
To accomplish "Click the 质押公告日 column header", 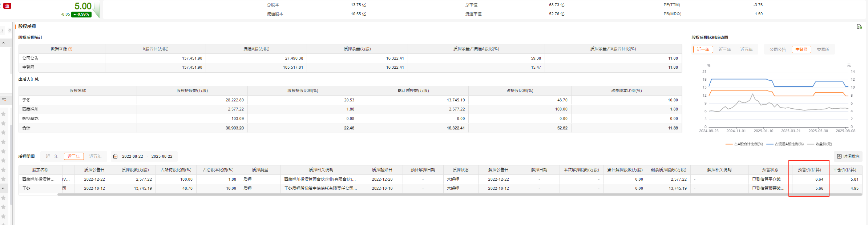I will coord(94,170).
